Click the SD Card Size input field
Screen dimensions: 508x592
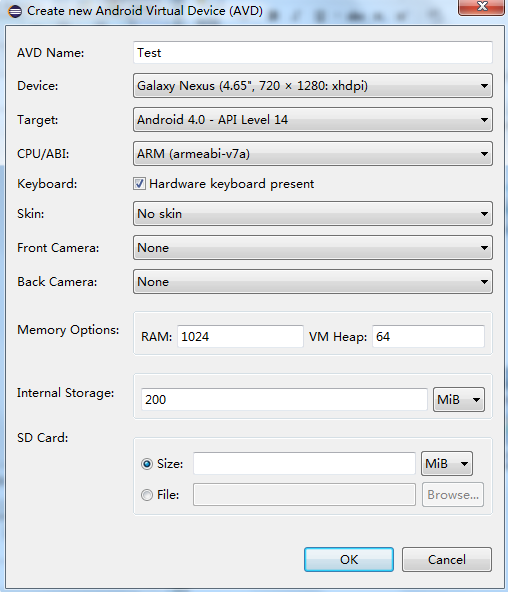304,464
